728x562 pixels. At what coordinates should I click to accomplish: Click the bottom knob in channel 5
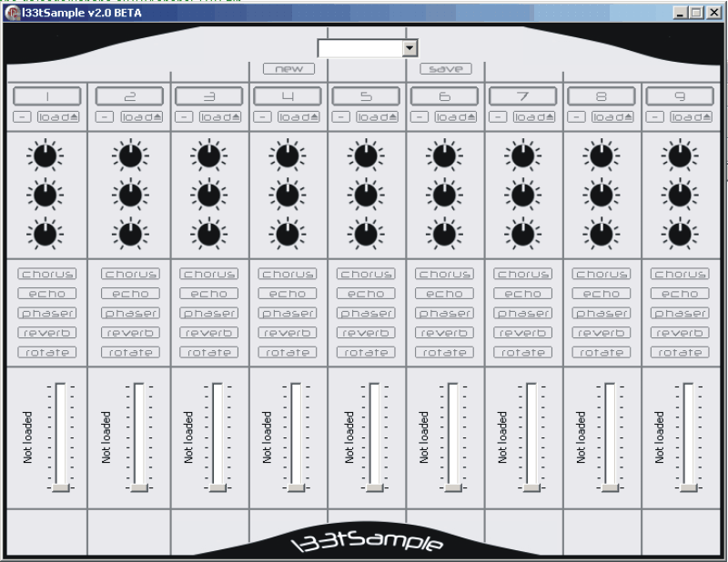coord(366,234)
